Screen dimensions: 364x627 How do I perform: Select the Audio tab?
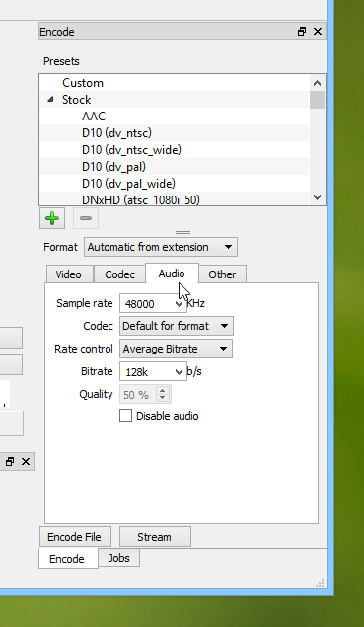tap(172, 274)
